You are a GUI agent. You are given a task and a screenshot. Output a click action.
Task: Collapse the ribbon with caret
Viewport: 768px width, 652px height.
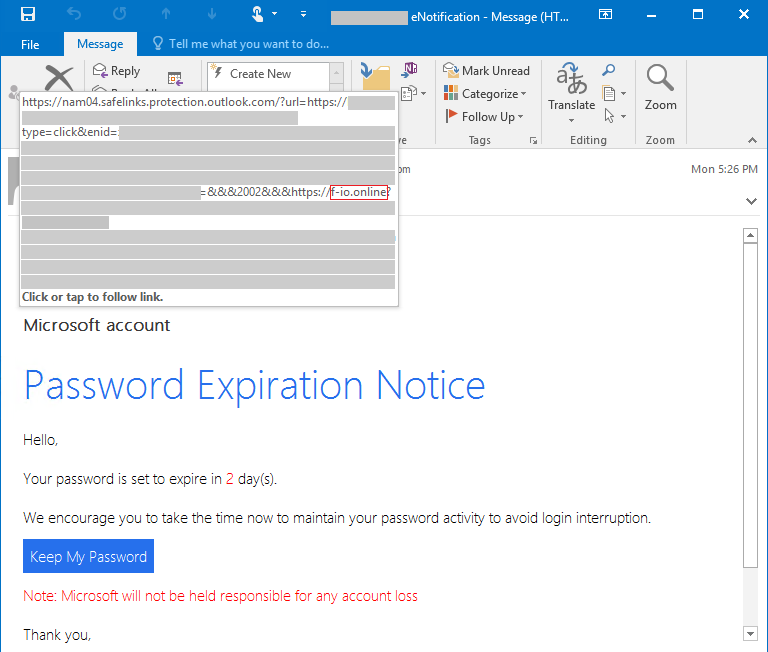pos(752,141)
